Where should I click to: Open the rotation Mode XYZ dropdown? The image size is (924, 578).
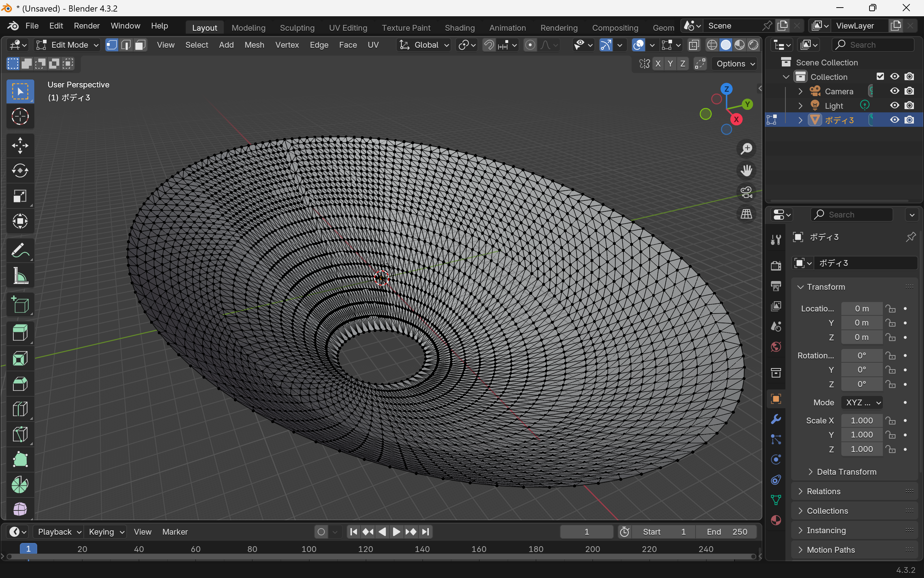862,402
